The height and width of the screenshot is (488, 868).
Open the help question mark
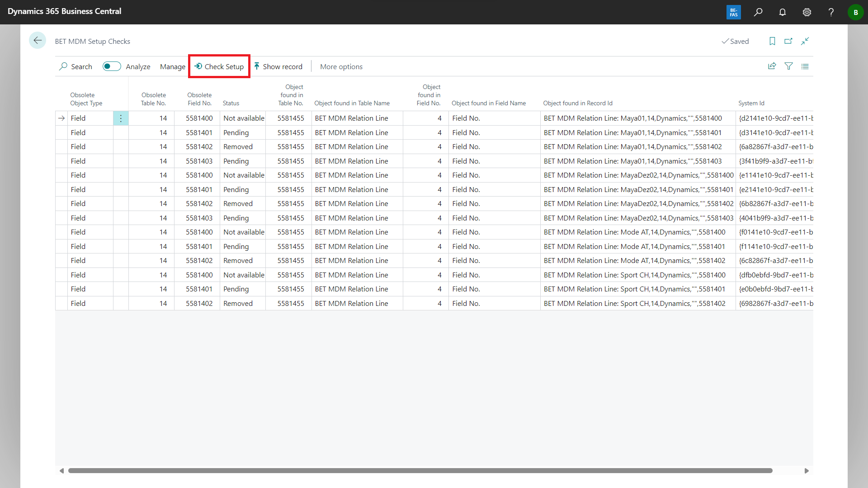tap(831, 12)
